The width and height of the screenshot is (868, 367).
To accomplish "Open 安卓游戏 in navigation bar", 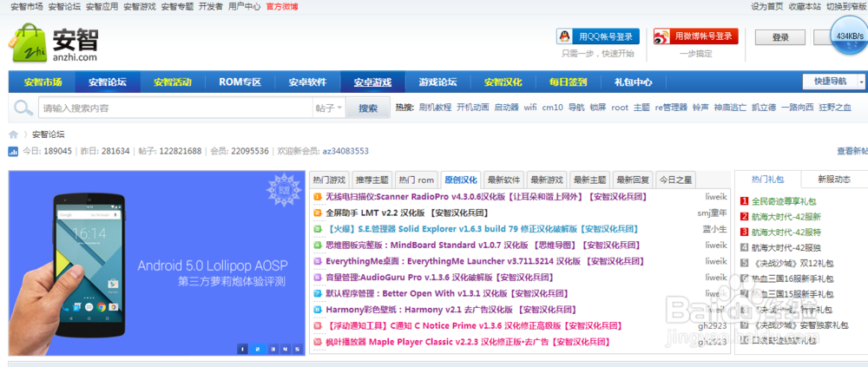I will [x=373, y=82].
